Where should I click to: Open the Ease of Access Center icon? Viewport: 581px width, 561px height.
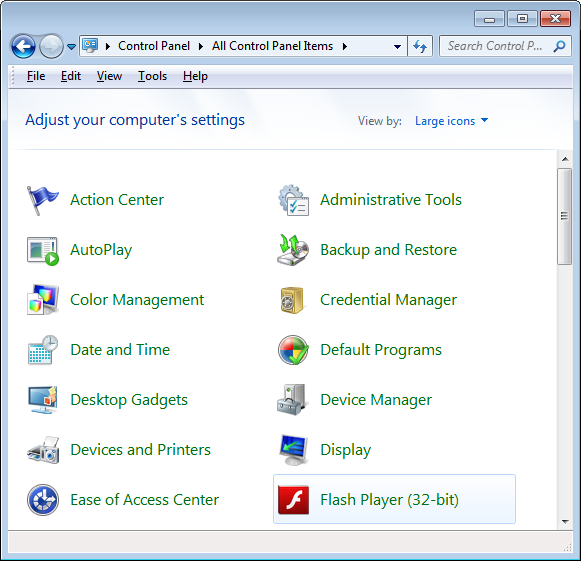pos(43,500)
